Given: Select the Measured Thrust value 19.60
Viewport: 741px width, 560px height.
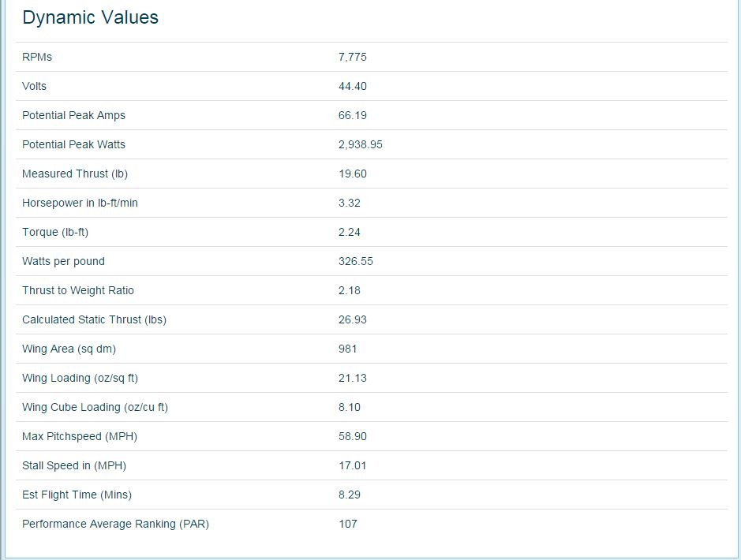Looking at the screenshot, I should (353, 174).
